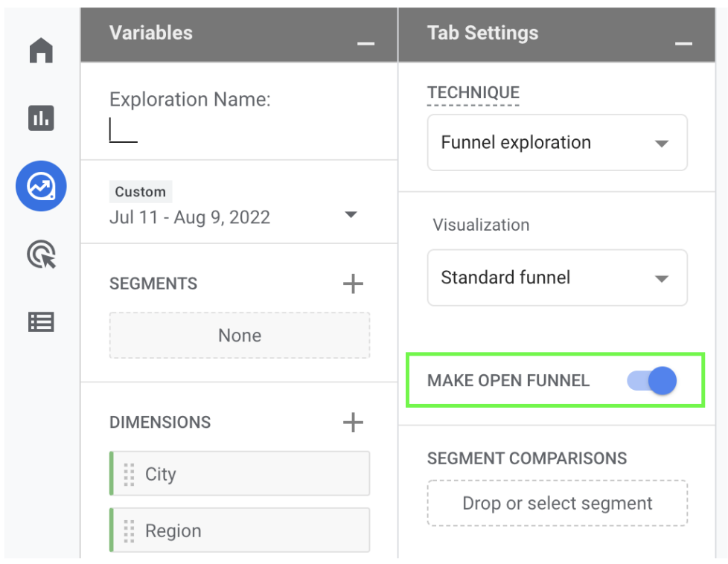Open the Home icon in sidebar
The image size is (728, 564).
pos(41,50)
